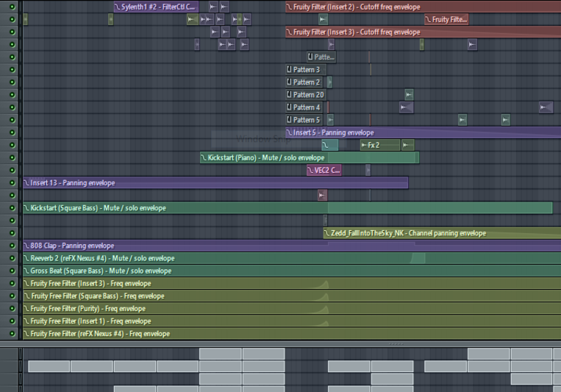Select the Reeverb 2 (reFX Nexus #4) Mute / solo envelope
The image size is (561, 392).
click(x=292, y=258)
